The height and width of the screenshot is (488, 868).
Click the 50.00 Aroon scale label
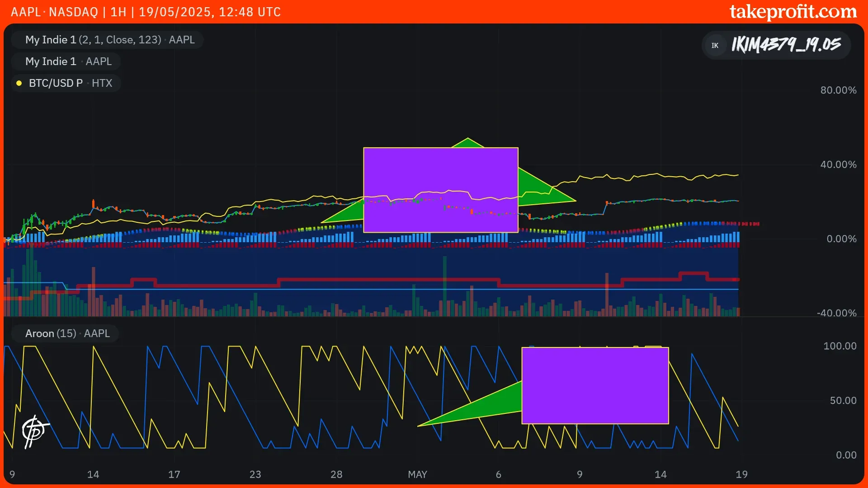843,401
